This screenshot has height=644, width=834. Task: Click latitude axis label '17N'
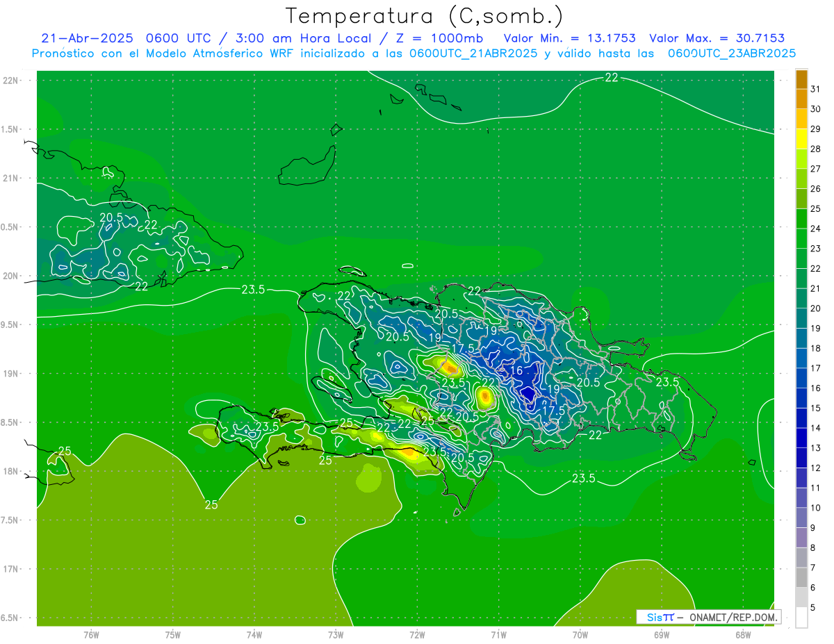[10, 569]
